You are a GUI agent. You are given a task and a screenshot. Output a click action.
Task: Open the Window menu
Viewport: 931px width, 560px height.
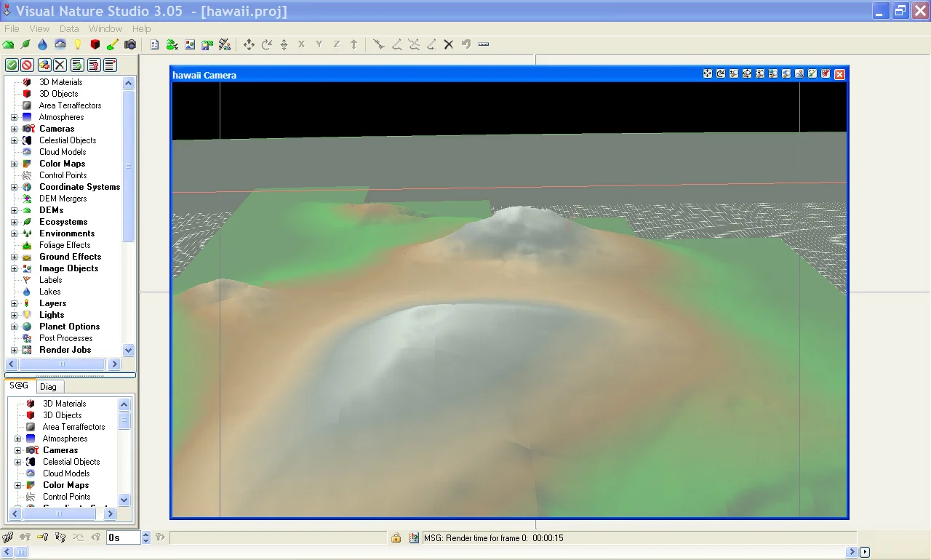click(x=105, y=28)
